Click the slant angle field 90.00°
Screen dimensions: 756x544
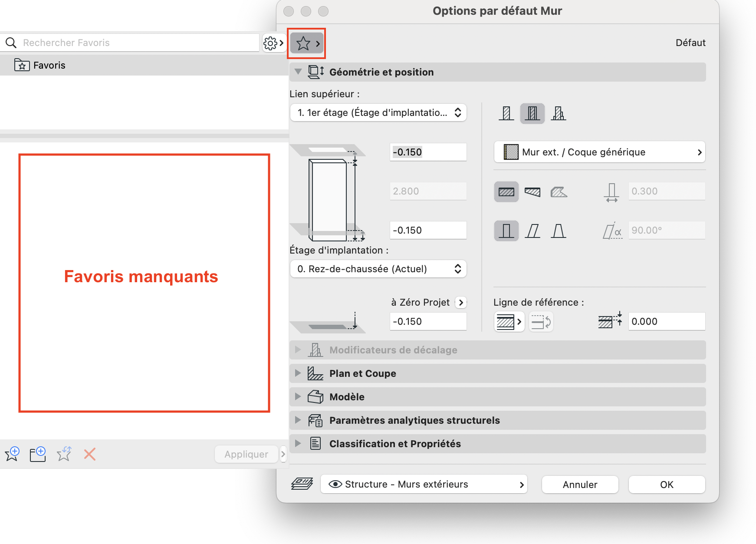pos(667,230)
